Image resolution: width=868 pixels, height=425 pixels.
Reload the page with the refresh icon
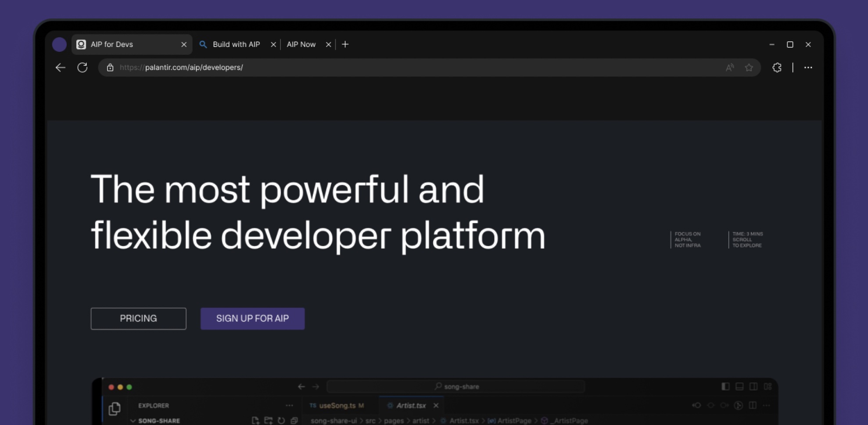point(82,68)
